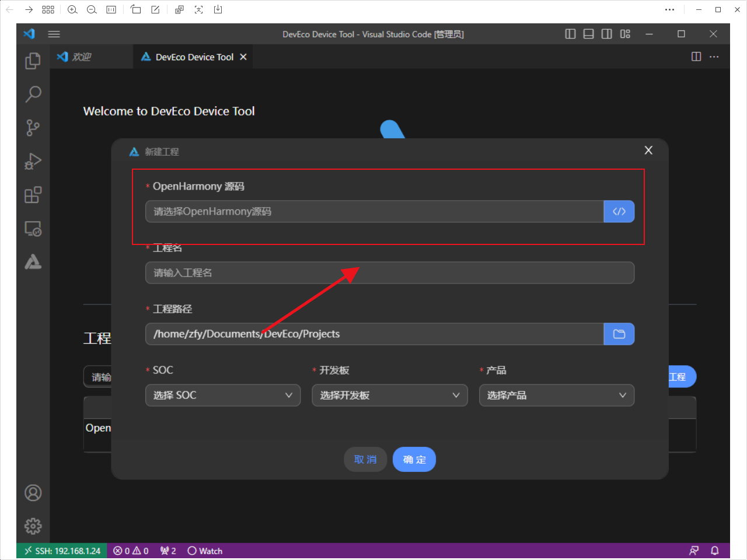The image size is (747, 560).
Task: Click the 取消 button
Action: [365, 460]
